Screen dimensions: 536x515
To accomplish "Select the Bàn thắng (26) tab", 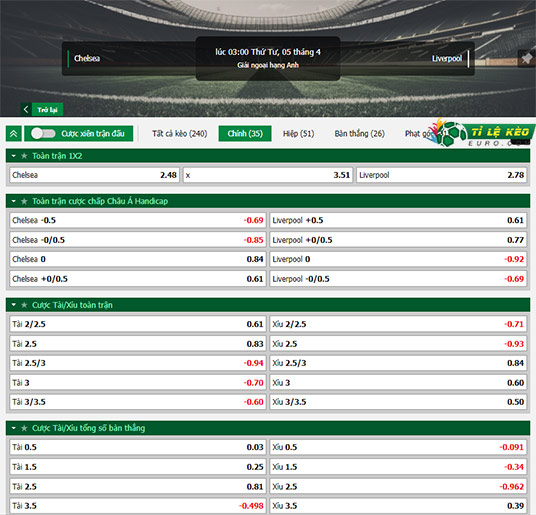I will pos(360,134).
